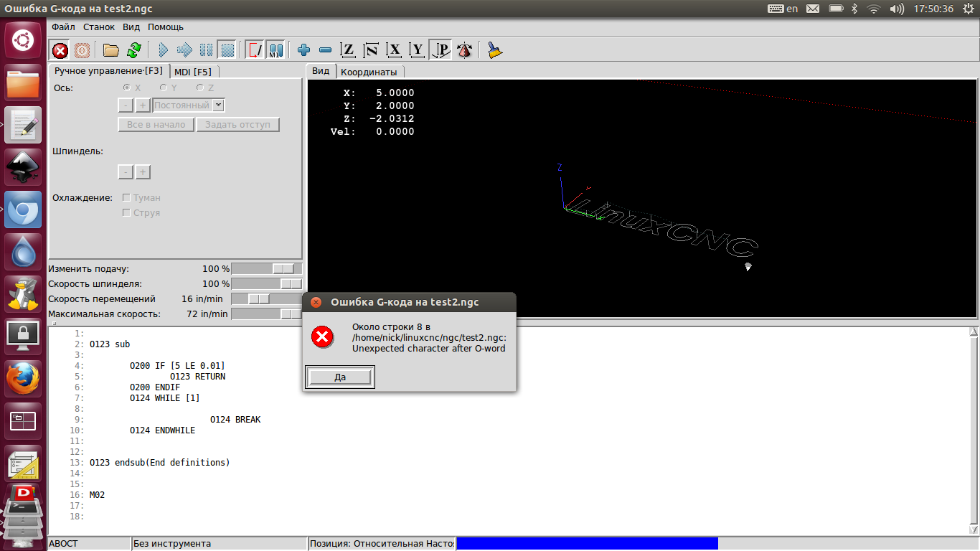
Task: Click the lock screen launcher icon
Action: (x=23, y=336)
